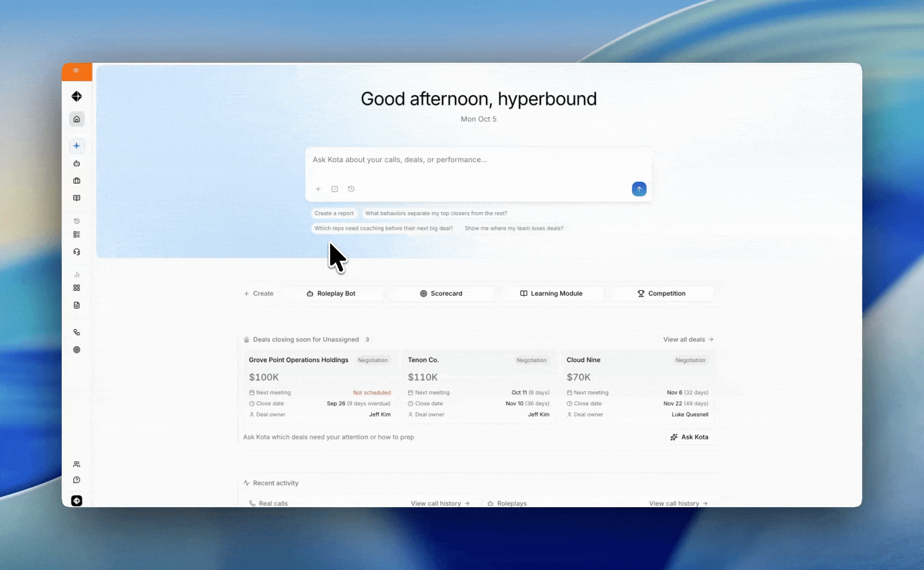Click the clock history icon in sidebar

point(76,221)
